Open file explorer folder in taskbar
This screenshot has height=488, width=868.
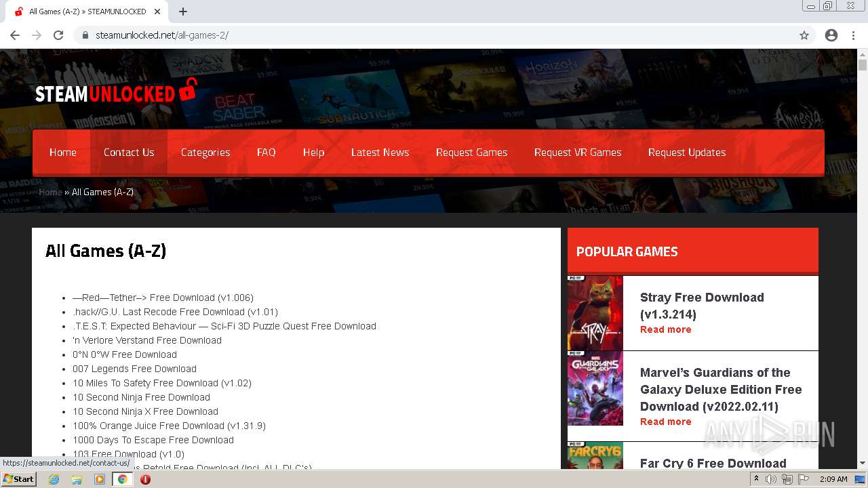coord(77,479)
